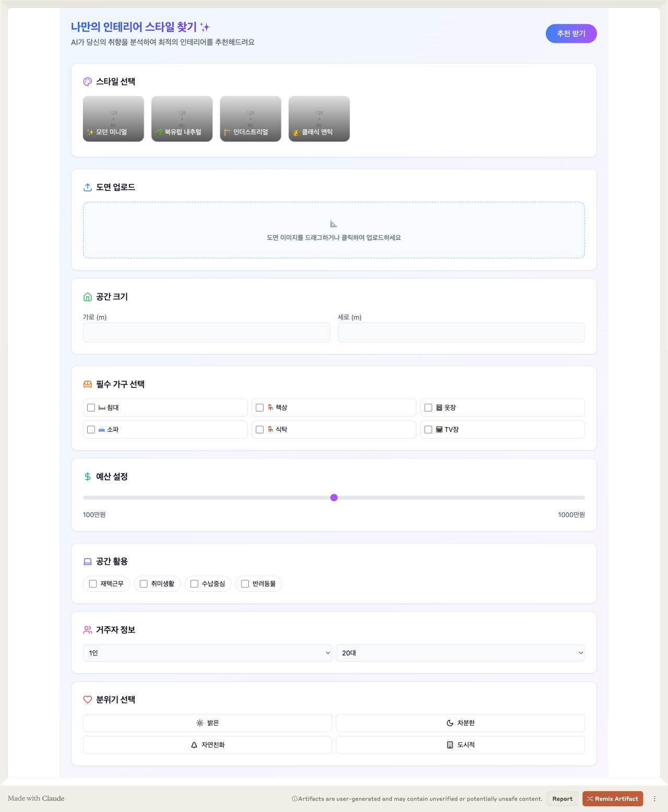
Task: Select the 모던 미니멀 style card
Action: pos(113,119)
